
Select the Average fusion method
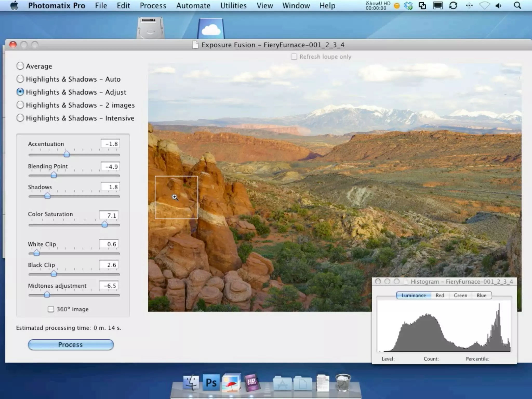pyautogui.click(x=20, y=66)
